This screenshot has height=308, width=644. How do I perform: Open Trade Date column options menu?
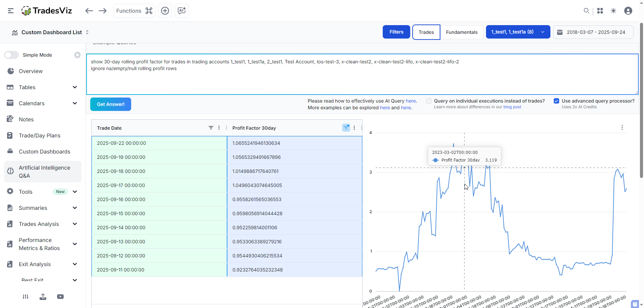[219, 128]
